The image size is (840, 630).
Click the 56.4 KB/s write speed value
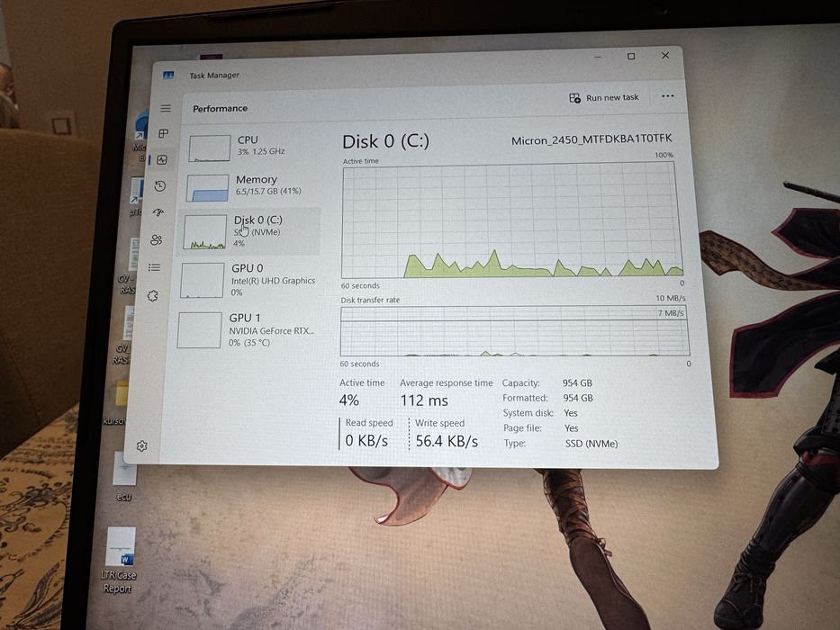point(447,441)
